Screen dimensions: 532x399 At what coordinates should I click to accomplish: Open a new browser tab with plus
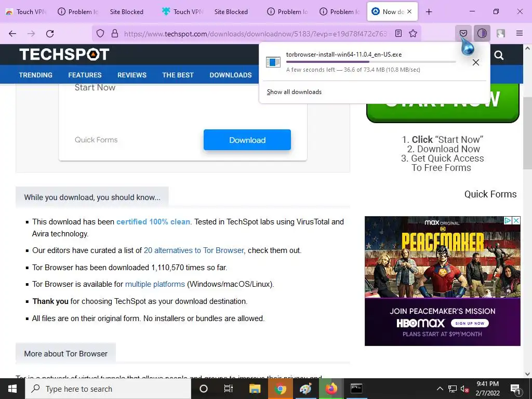(x=429, y=12)
